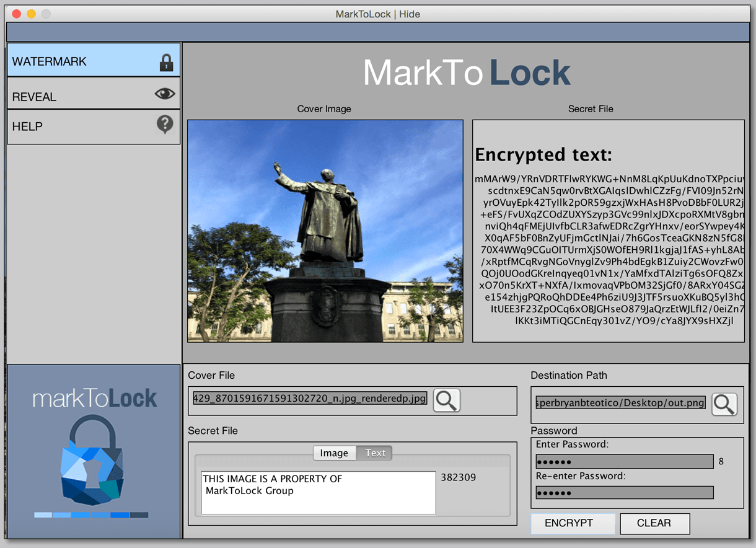
Task: Select the Text tab for secret file
Action: pyautogui.click(x=375, y=453)
